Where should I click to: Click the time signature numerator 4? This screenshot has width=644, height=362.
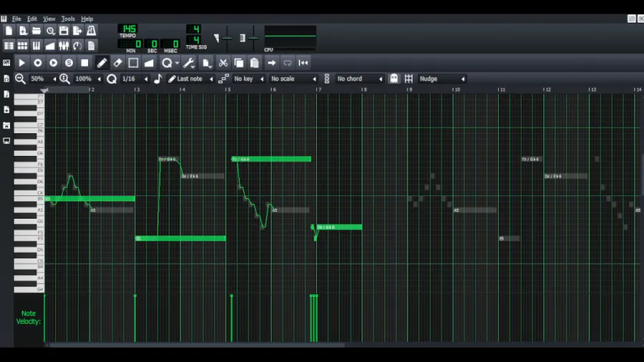pos(194,29)
